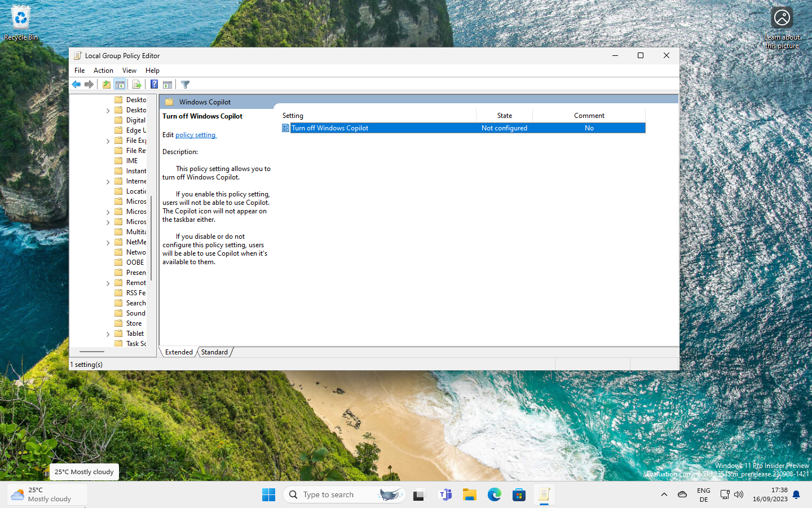Open Help from the toolbar

click(x=154, y=84)
